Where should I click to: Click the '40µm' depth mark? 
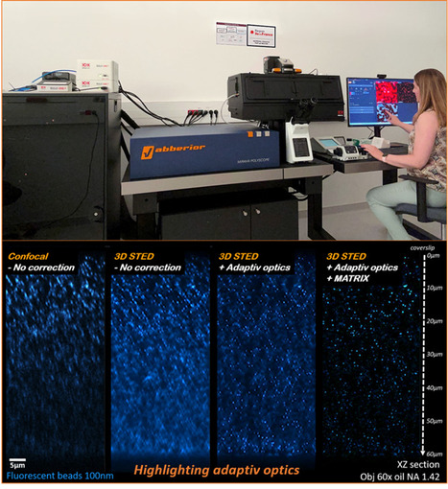tap(435, 388)
